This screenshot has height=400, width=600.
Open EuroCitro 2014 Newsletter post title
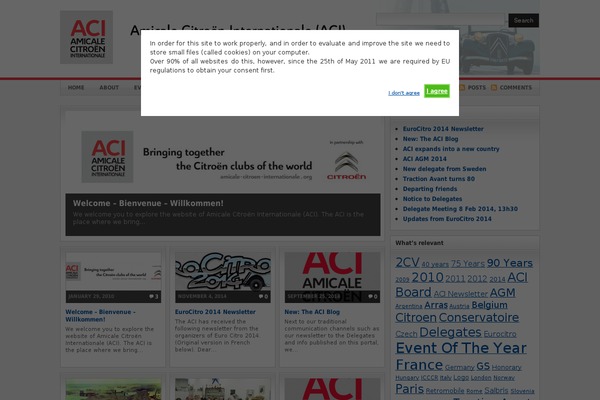pos(215,312)
